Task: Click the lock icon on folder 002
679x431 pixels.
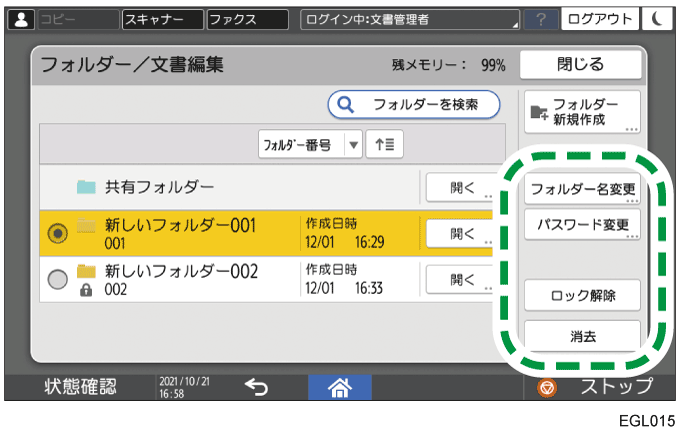Action: click(x=86, y=290)
